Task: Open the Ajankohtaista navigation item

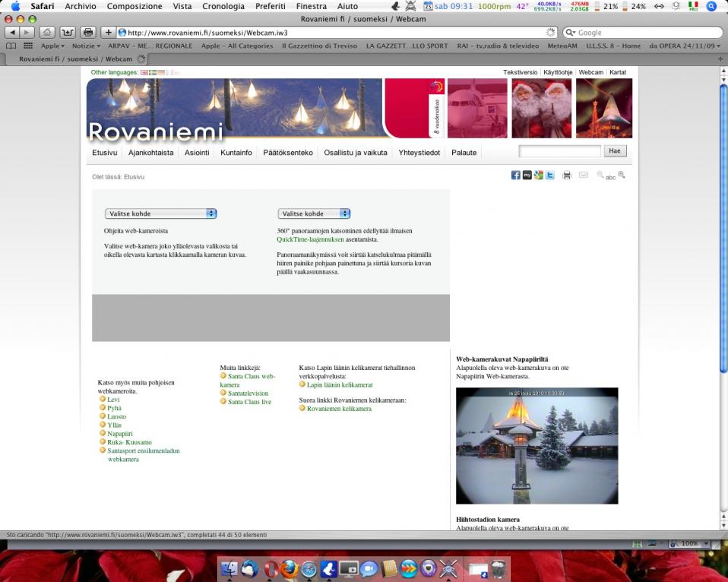Action: point(151,152)
